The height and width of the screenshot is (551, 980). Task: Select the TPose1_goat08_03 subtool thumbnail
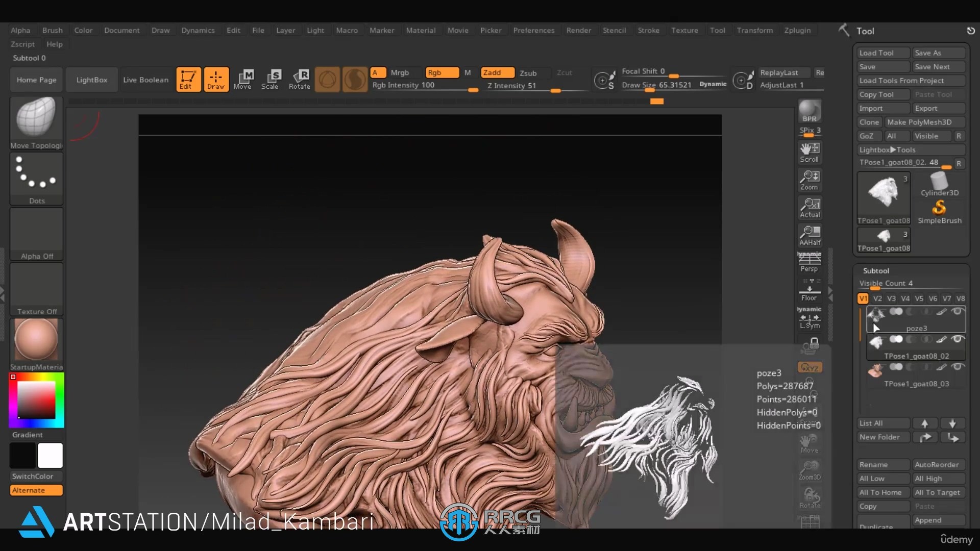[x=876, y=369]
